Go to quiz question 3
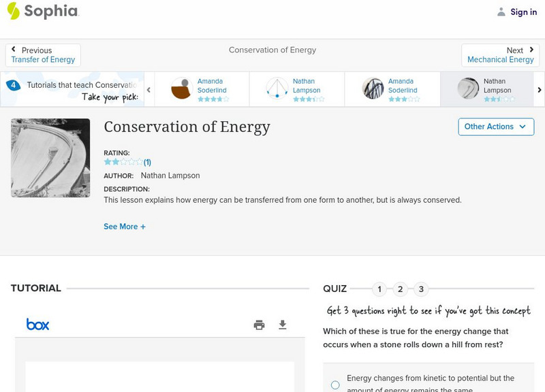 point(421,289)
